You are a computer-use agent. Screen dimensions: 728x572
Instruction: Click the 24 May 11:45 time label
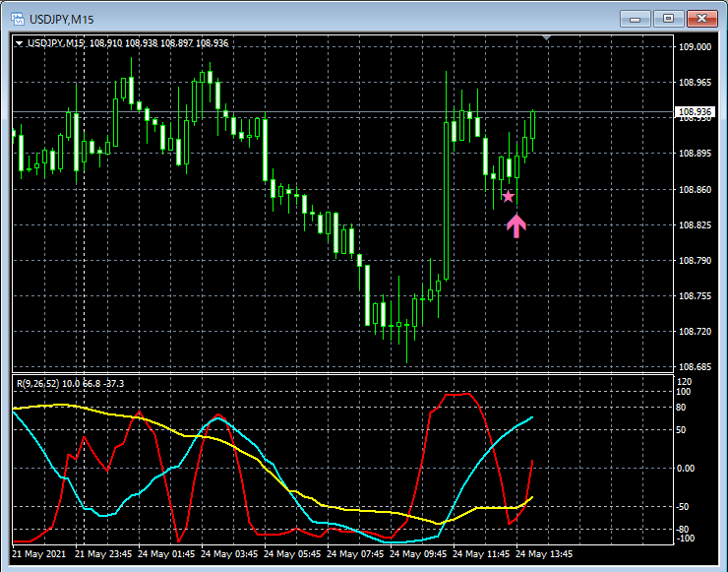481,554
